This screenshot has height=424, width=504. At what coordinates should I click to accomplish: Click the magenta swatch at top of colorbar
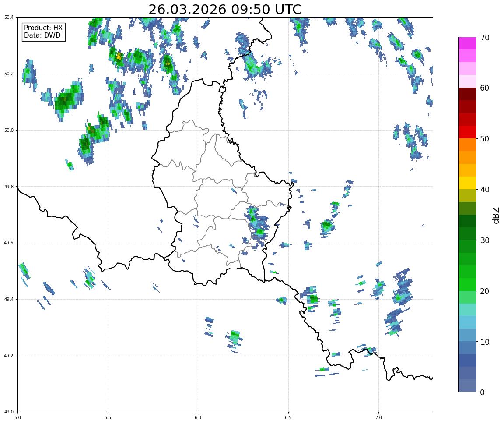point(467,43)
